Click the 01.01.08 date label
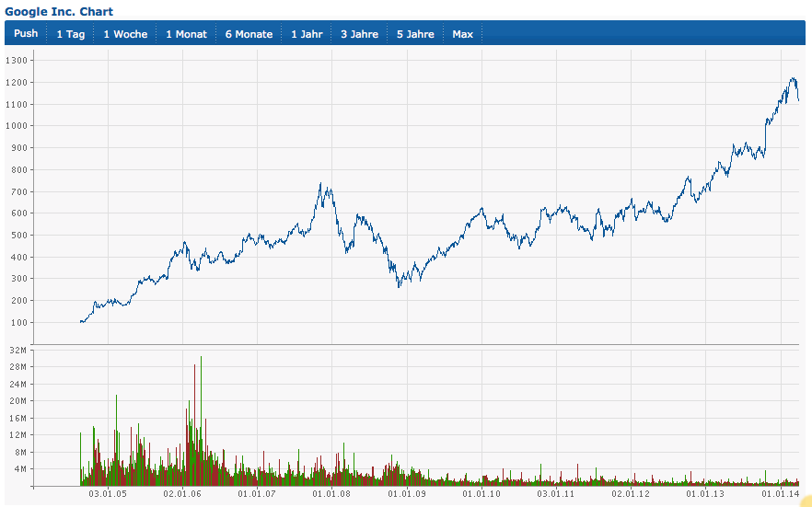 point(331,493)
